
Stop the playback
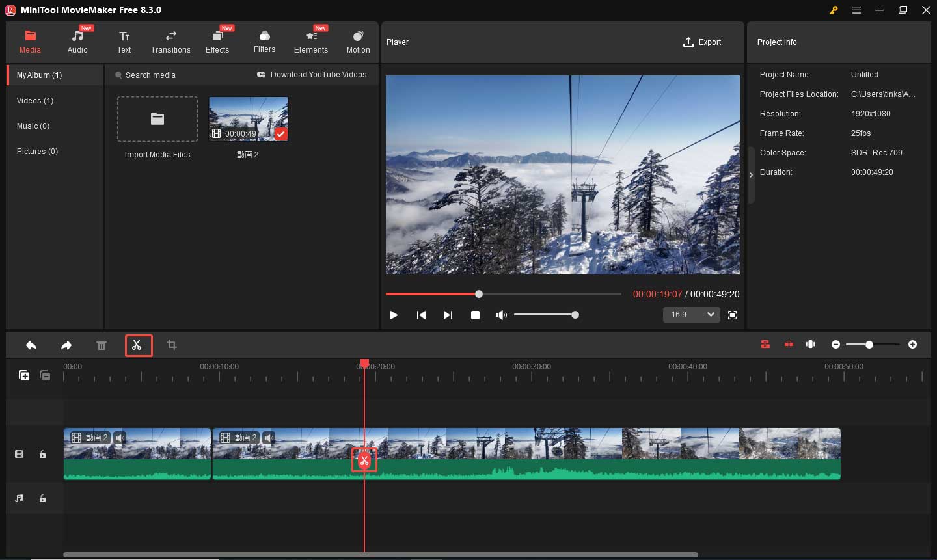(x=475, y=315)
